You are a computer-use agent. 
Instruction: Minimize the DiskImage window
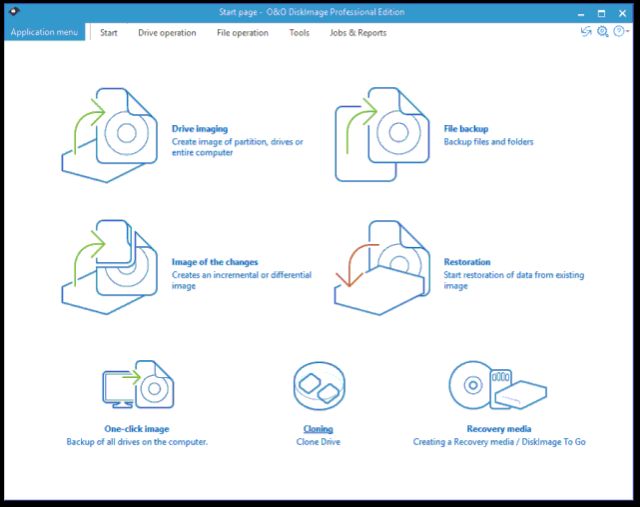(581, 13)
